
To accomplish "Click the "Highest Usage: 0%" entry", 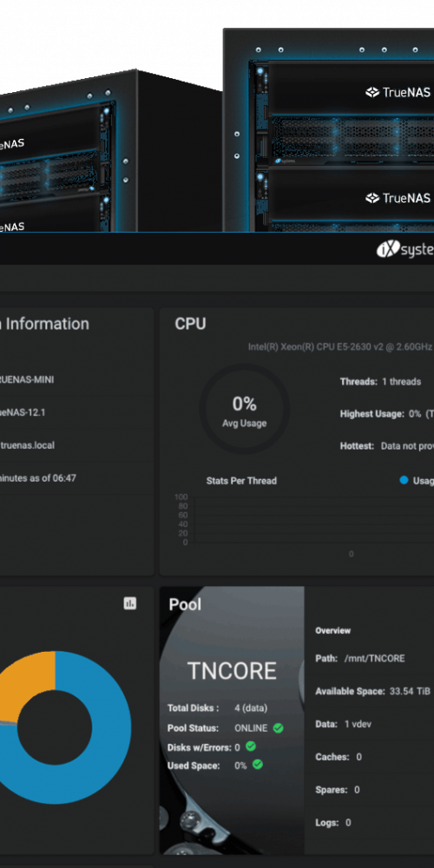I will tap(386, 413).
